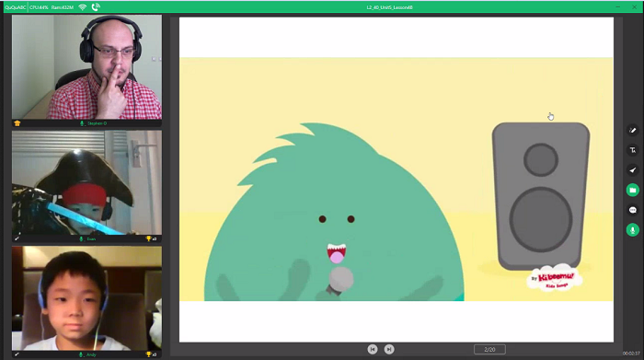The width and height of the screenshot is (644, 360).
Task: Open the courseware folder button
Action: coord(633,190)
